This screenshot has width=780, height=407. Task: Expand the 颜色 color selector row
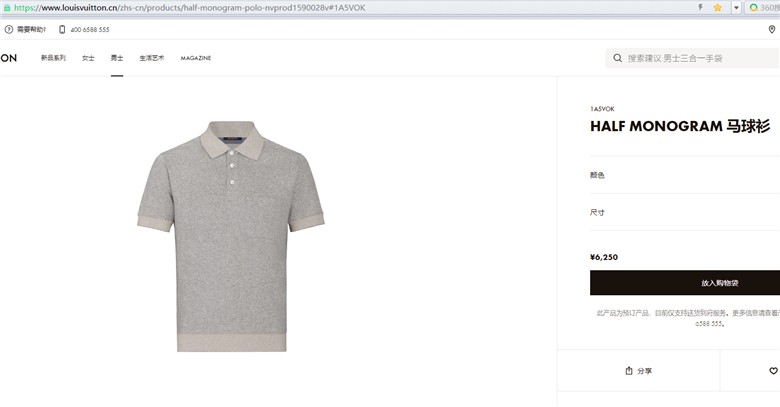685,175
